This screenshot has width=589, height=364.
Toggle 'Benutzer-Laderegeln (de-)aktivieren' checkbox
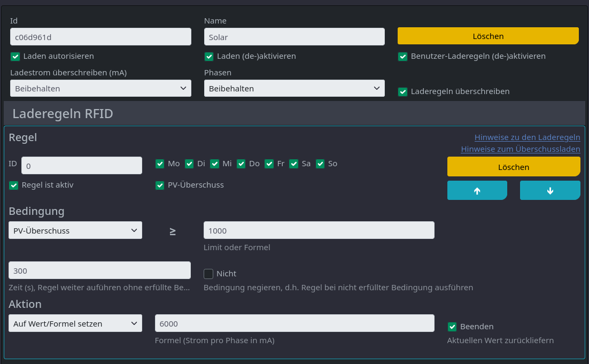[x=403, y=56]
